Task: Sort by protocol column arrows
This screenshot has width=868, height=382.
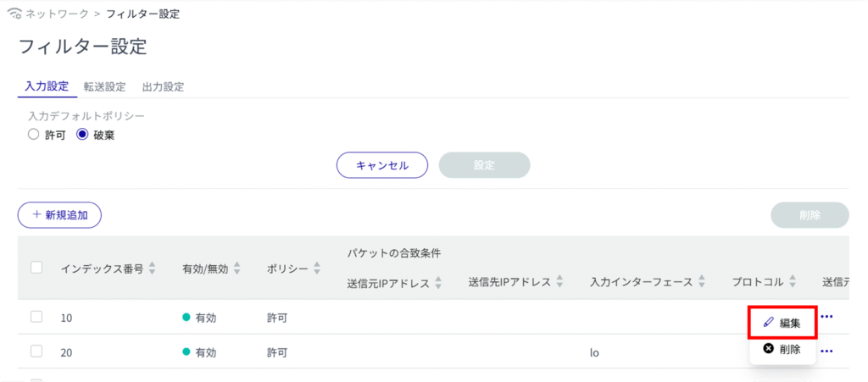Action: click(x=791, y=283)
